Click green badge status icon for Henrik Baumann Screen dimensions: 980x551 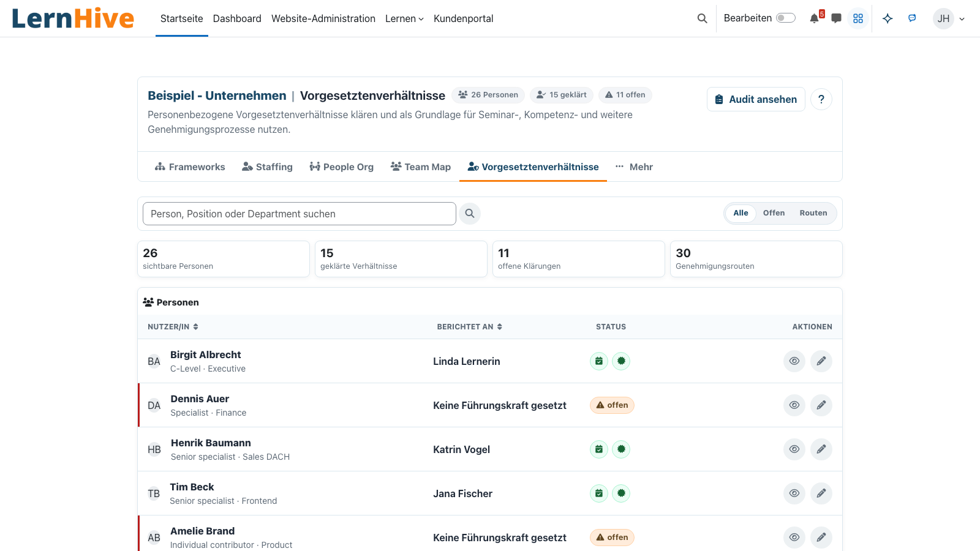coord(621,449)
